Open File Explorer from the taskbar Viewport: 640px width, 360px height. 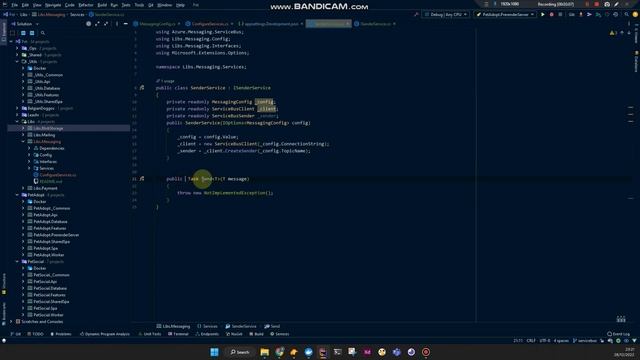[x=264, y=352]
